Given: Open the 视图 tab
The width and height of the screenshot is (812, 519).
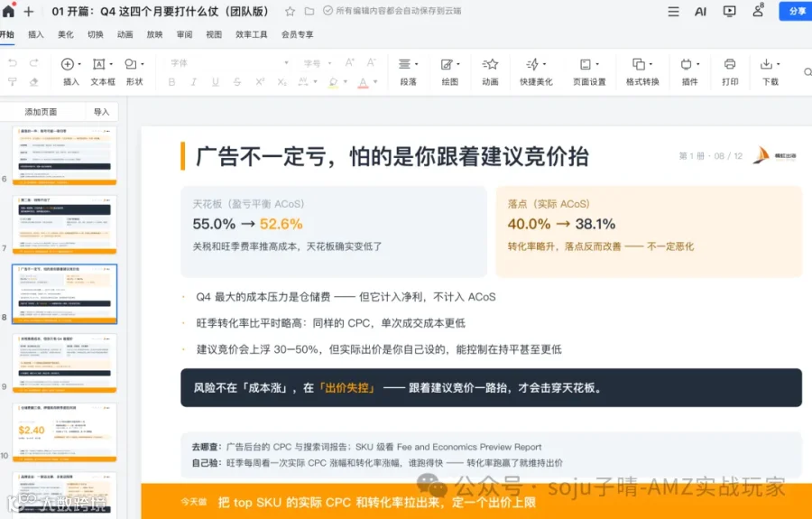Looking at the screenshot, I should (x=214, y=34).
